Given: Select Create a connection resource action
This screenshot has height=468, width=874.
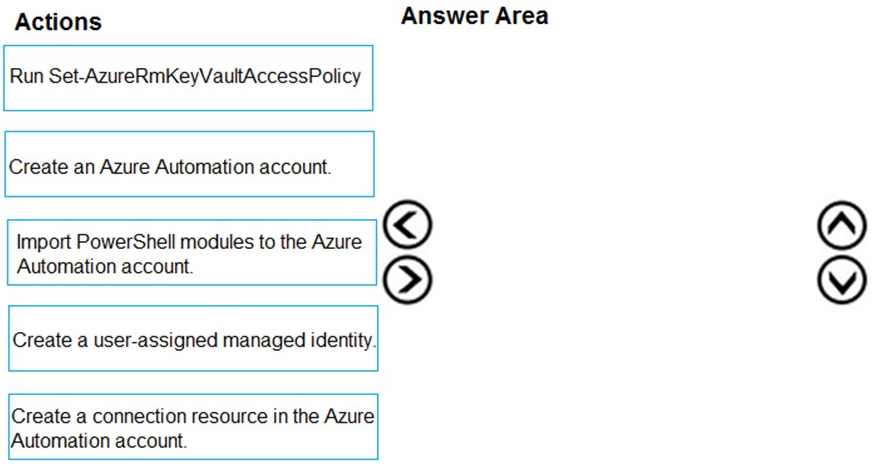Looking at the screenshot, I should (x=193, y=427).
